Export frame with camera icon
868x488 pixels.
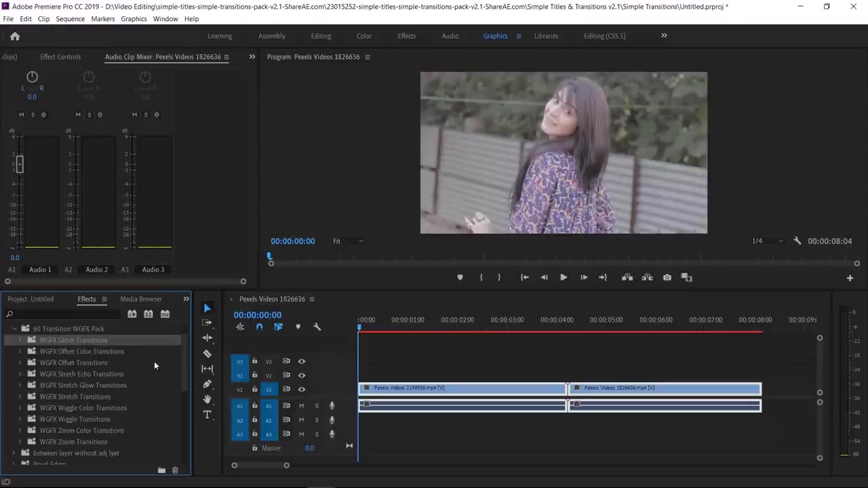click(x=667, y=277)
